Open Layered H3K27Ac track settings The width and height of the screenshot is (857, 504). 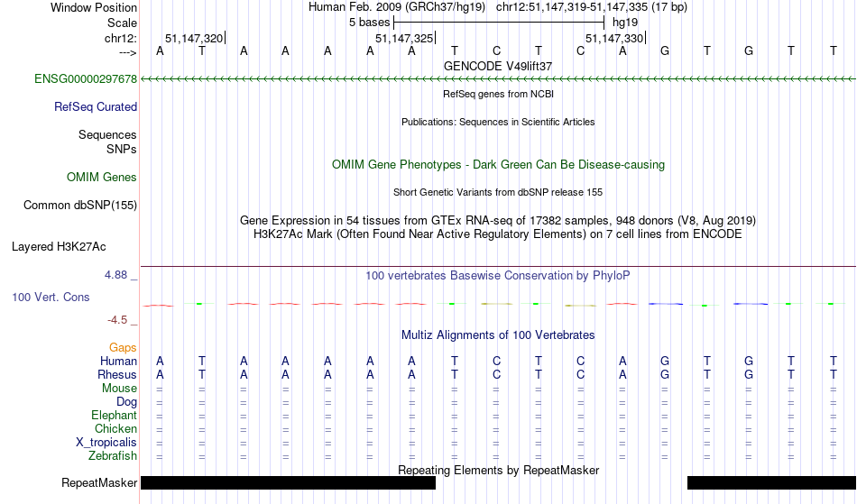59,246
